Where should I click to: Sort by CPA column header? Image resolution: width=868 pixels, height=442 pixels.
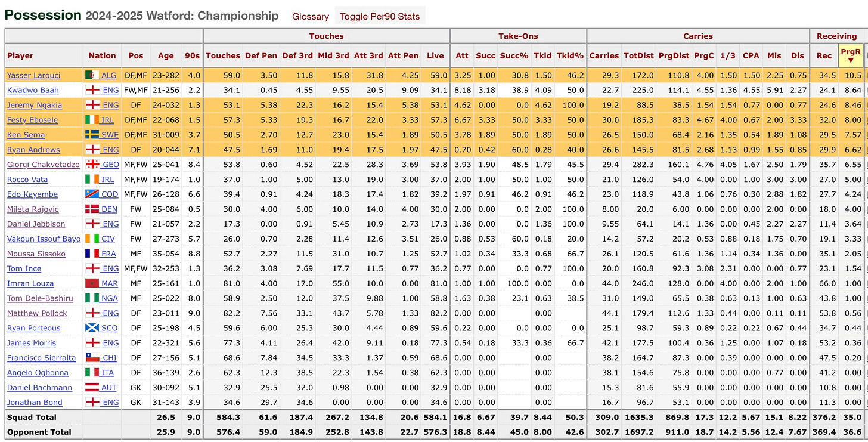[751, 55]
